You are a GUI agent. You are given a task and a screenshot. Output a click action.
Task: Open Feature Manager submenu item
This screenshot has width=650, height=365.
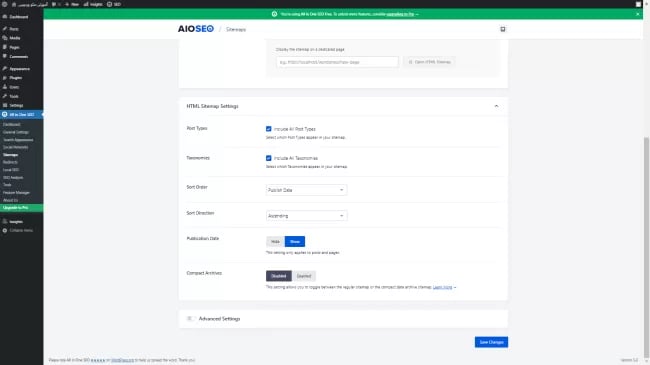(16, 192)
